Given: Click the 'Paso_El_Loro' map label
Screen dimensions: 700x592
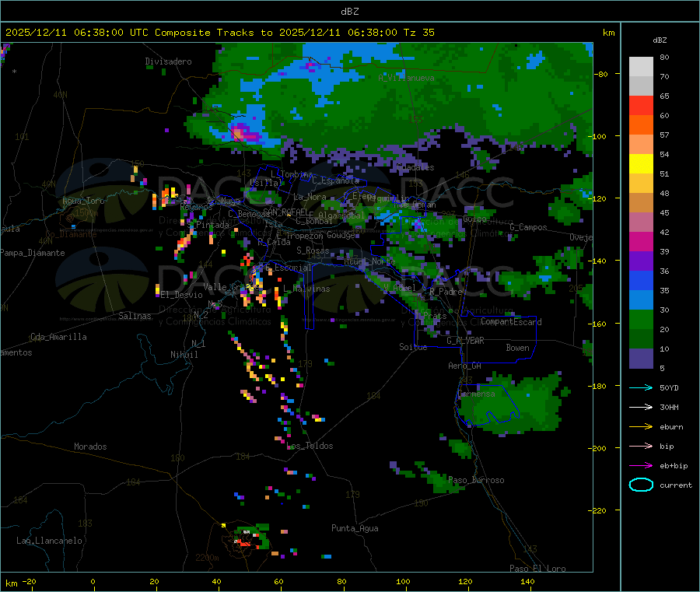Looking at the screenshot, I should point(537,569).
